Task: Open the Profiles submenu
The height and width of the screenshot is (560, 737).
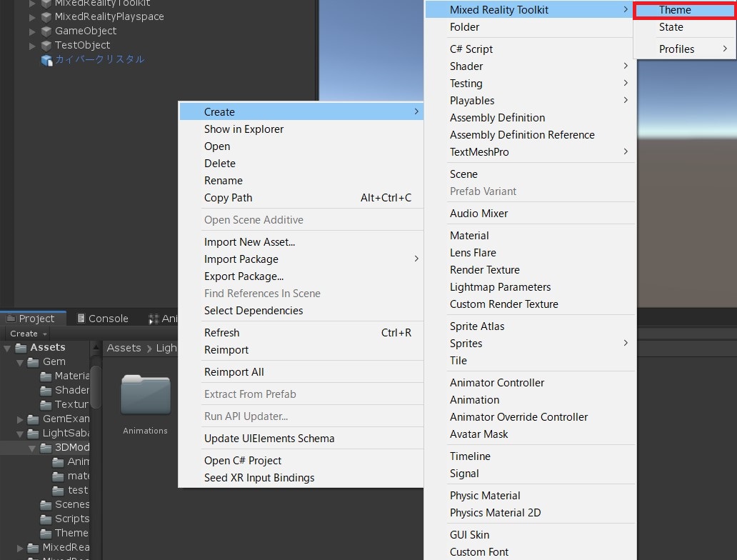Action: click(x=684, y=49)
